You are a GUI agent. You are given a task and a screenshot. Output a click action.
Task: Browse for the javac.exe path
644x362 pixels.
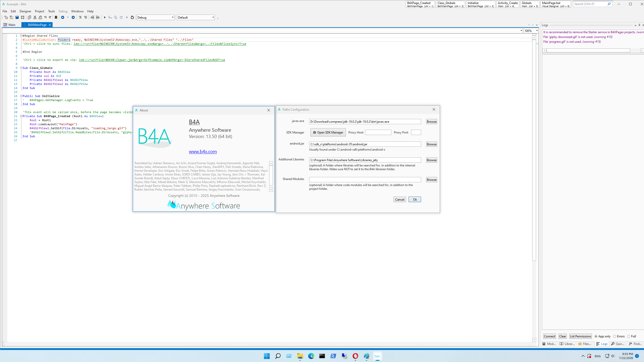click(431, 122)
